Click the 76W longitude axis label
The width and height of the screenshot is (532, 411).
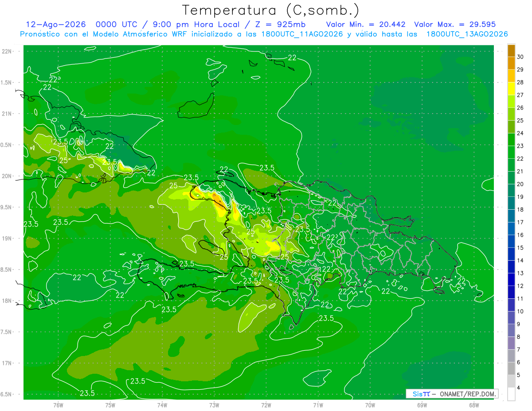coord(58,405)
